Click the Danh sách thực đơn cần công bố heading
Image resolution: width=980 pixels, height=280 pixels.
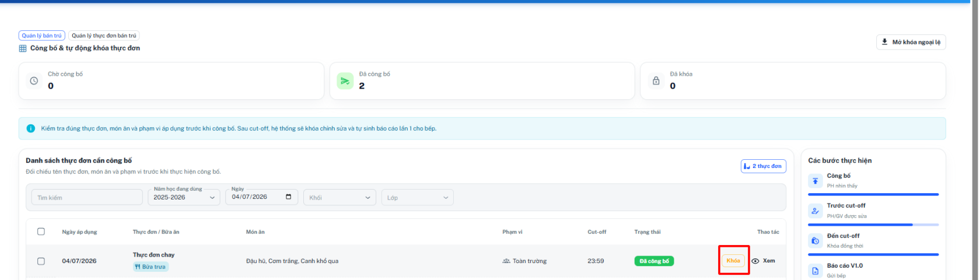79,160
